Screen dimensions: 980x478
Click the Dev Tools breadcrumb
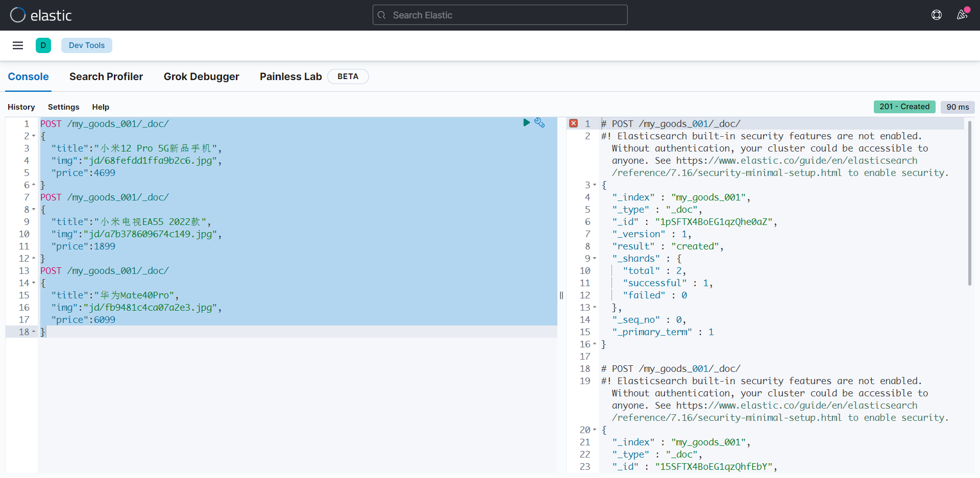click(87, 45)
